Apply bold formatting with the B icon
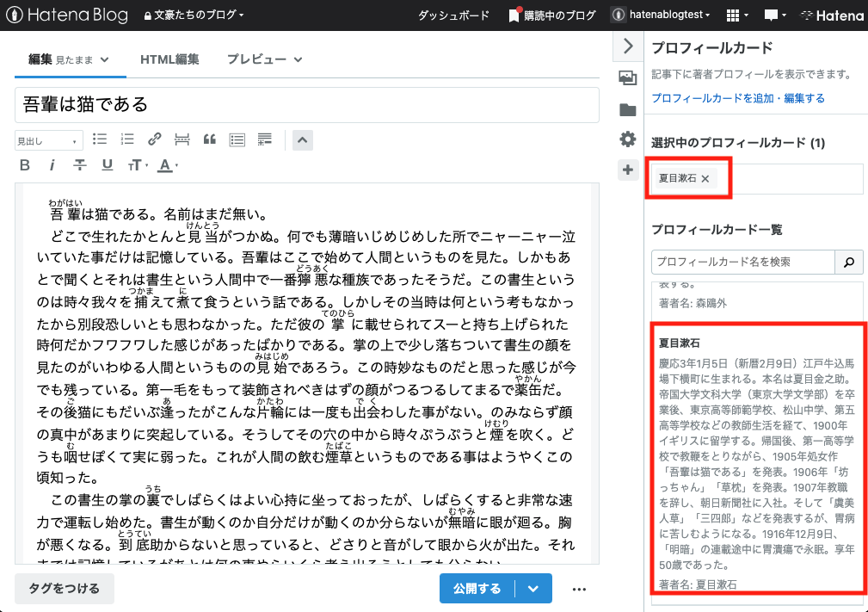This screenshot has width=868, height=612. (x=24, y=165)
